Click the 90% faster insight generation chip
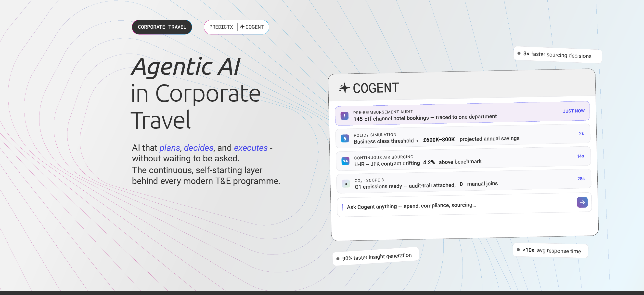 (376, 256)
